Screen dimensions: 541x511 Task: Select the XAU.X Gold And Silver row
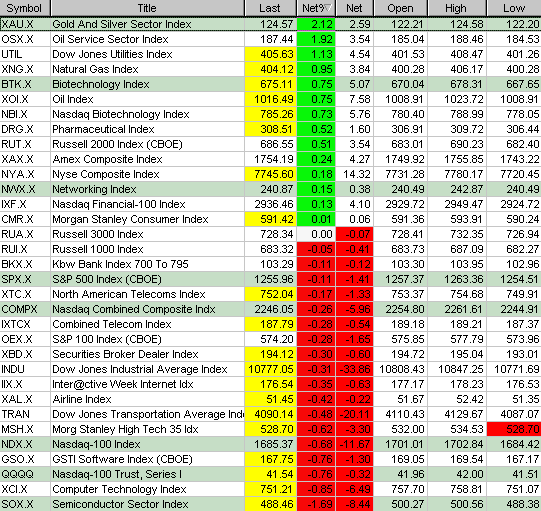coord(270,24)
